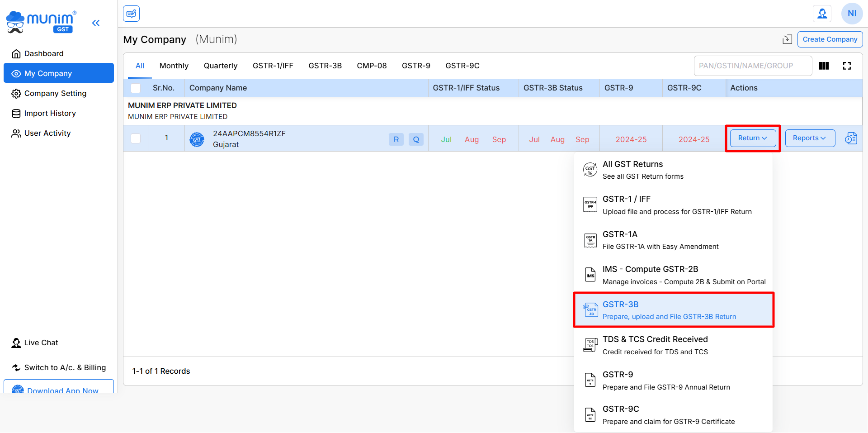Click the IMS file icon
868x433 pixels.
(590, 275)
